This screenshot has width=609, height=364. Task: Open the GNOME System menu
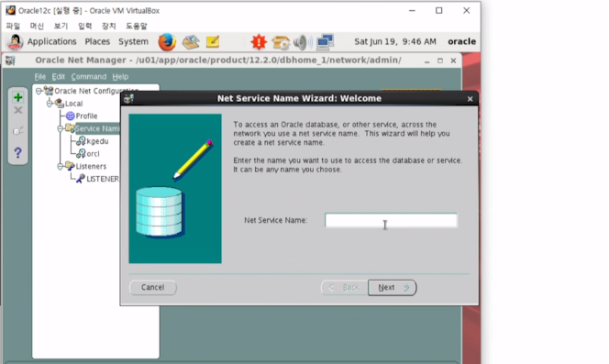click(x=133, y=41)
